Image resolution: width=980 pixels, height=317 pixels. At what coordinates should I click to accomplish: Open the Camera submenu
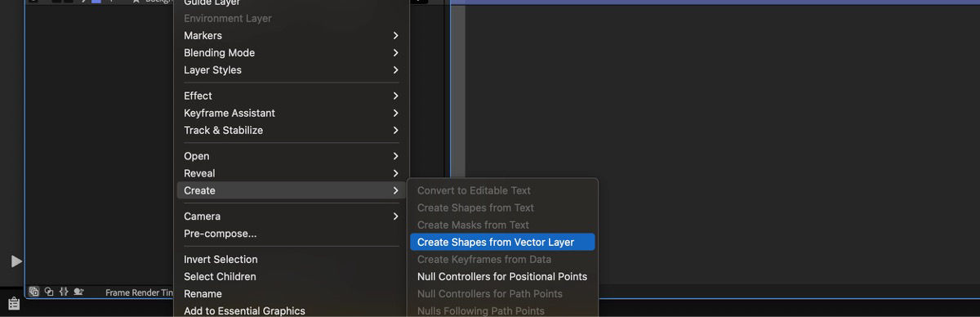click(x=291, y=217)
